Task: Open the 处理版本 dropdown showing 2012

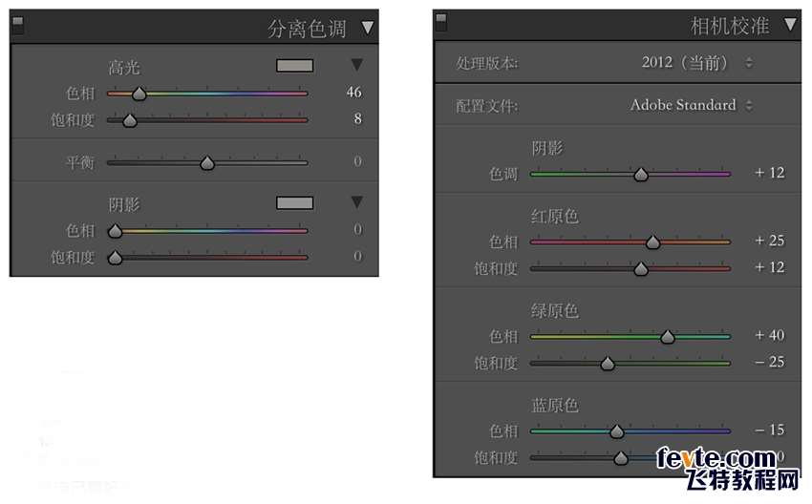Action: click(697, 63)
